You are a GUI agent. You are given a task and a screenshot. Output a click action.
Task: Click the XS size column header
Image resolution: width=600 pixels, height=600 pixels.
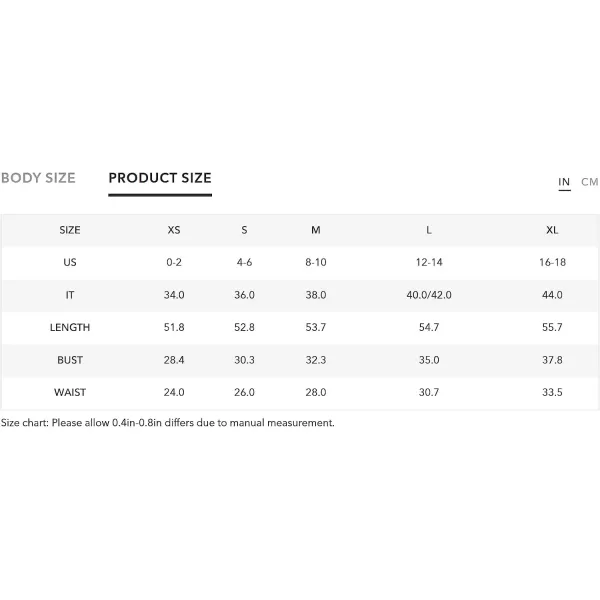click(x=174, y=230)
